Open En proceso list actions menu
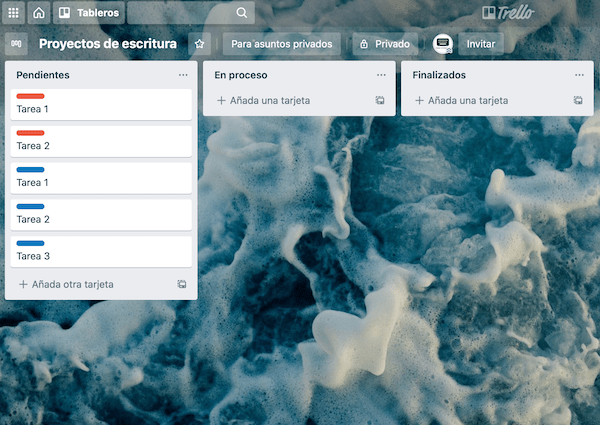The height and width of the screenshot is (425, 600). [381, 75]
